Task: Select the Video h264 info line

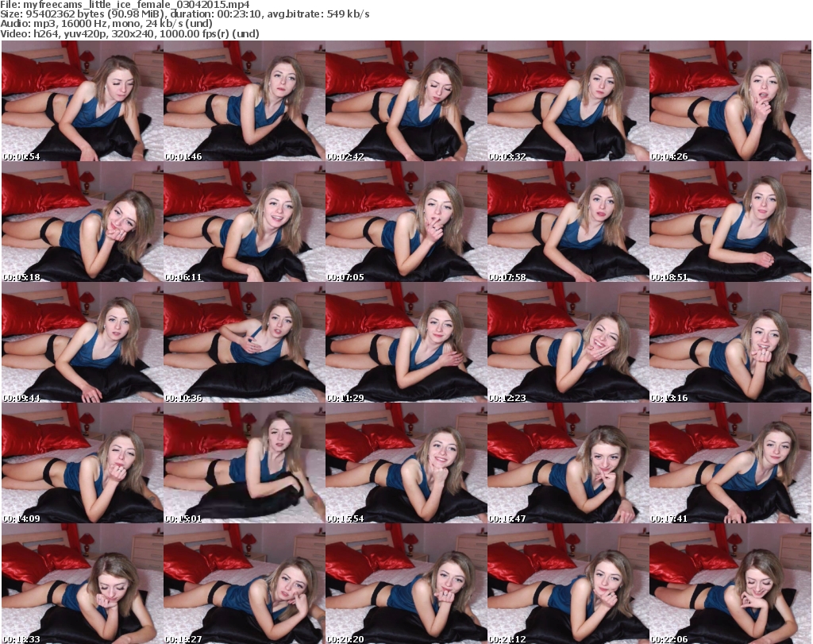Action: [x=129, y=33]
